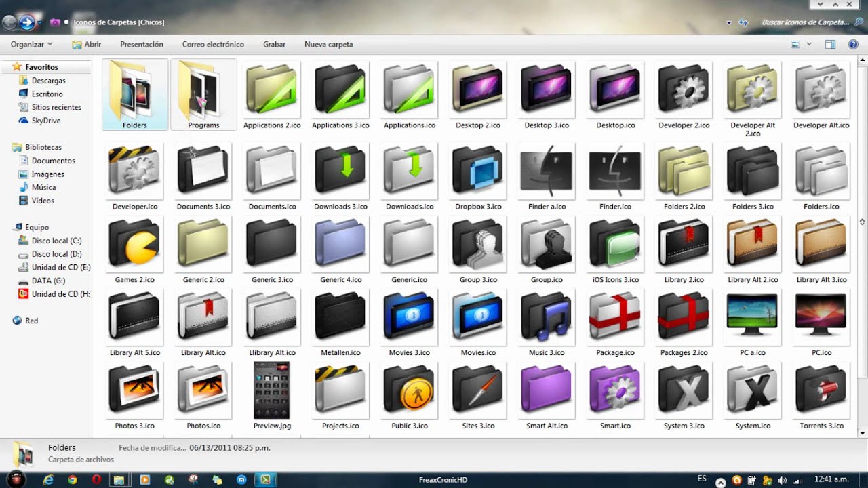868x488 pixels.
Task: Open Disco local (C:)
Action: click(x=56, y=241)
